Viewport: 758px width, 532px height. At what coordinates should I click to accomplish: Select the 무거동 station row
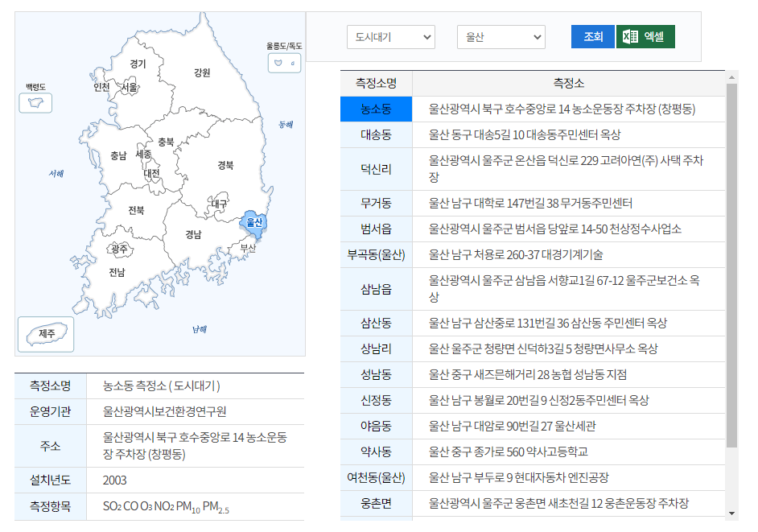tap(533, 203)
